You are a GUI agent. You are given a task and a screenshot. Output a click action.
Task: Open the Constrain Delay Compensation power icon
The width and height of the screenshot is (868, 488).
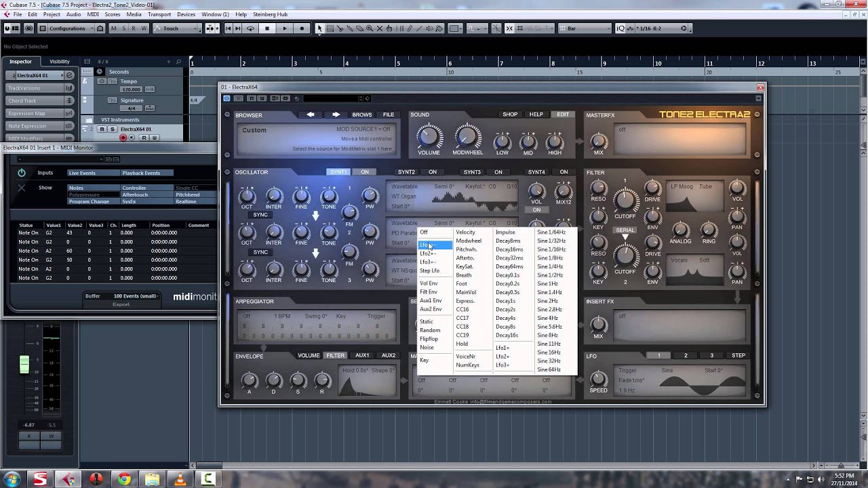tap(28, 28)
